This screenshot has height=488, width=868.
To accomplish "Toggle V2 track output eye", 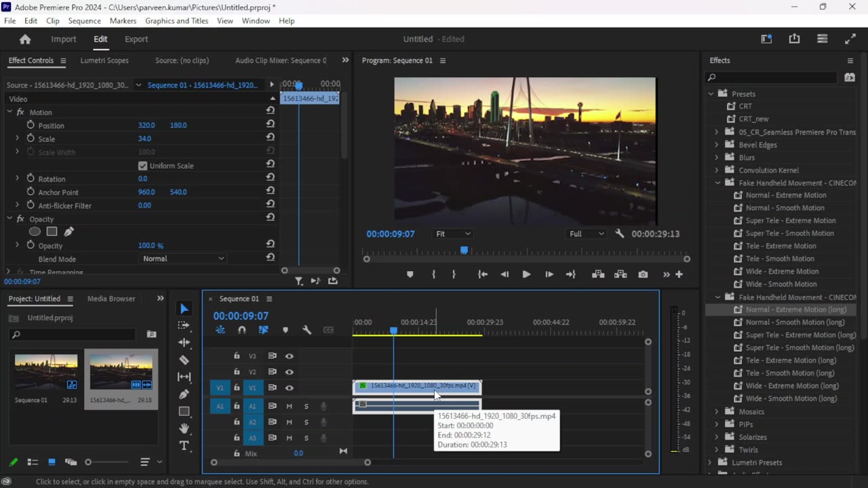I will (289, 372).
